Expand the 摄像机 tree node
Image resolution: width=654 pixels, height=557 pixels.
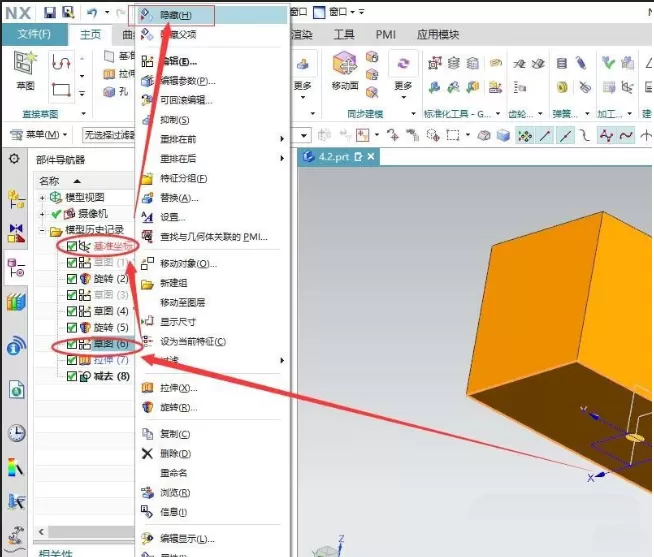[x=42, y=214]
